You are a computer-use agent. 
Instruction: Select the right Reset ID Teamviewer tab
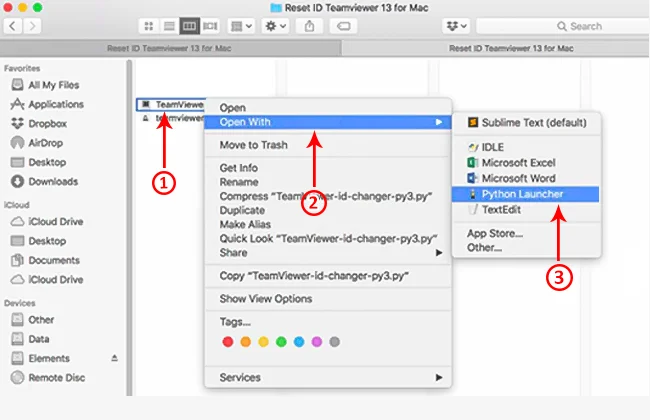click(x=496, y=48)
